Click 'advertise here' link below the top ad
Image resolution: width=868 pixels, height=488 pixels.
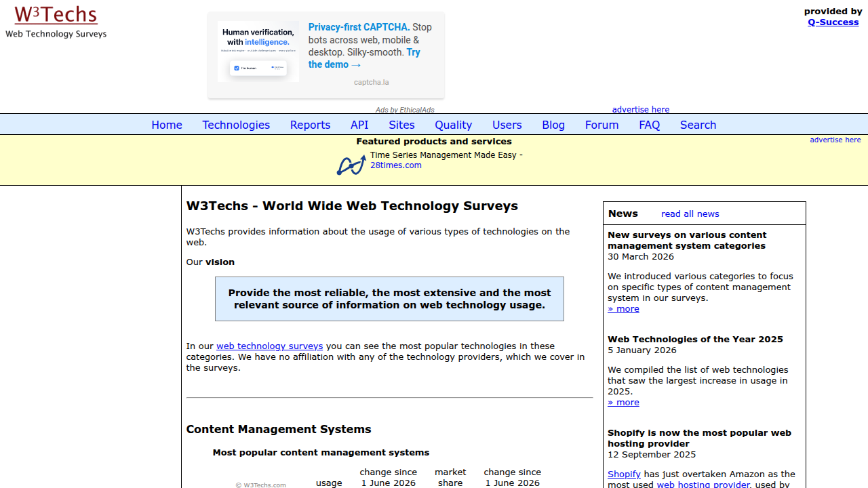coord(641,109)
